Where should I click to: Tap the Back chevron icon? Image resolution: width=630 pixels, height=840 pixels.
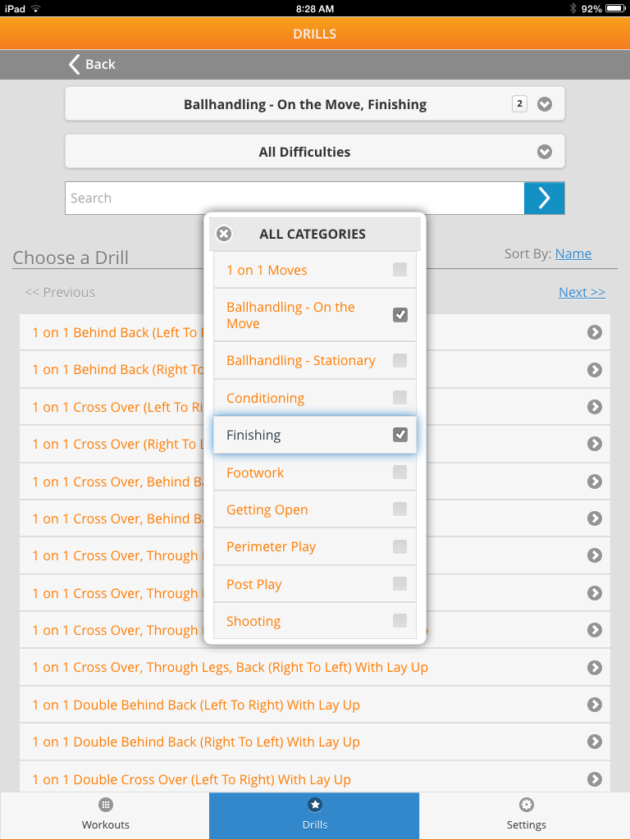pyautogui.click(x=75, y=64)
